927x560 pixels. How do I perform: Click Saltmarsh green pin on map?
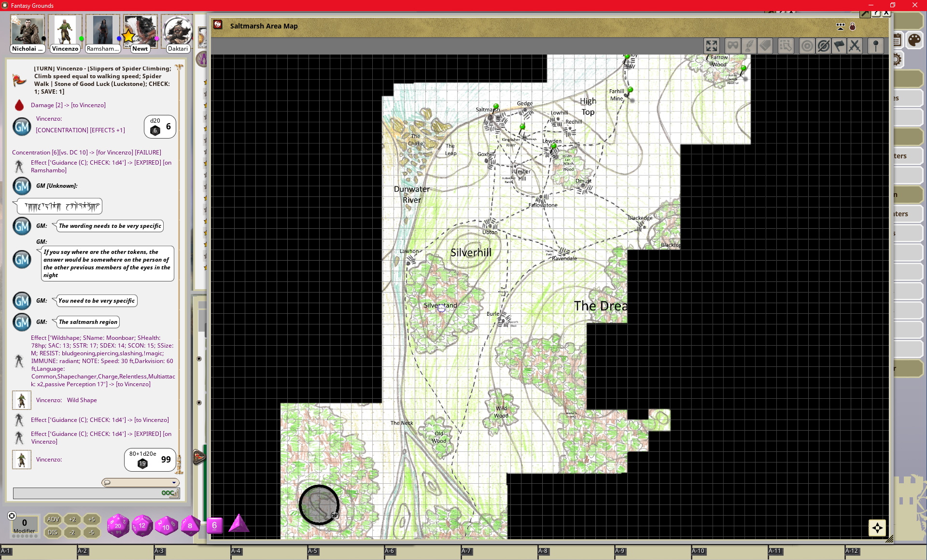pos(496,106)
